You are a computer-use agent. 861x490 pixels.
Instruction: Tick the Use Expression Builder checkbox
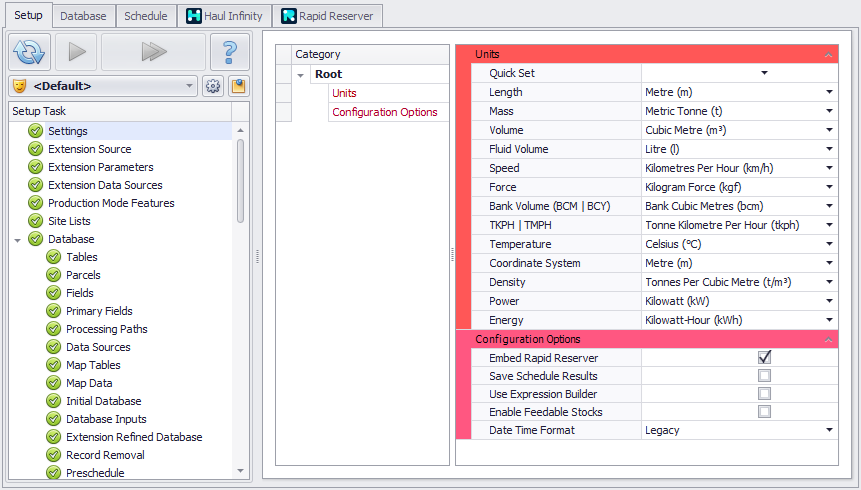pos(764,394)
